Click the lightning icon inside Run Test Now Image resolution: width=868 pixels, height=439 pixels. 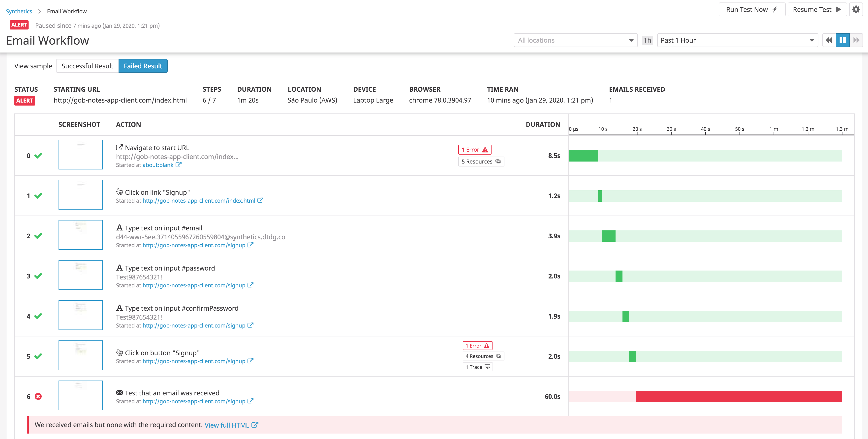(x=775, y=9)
